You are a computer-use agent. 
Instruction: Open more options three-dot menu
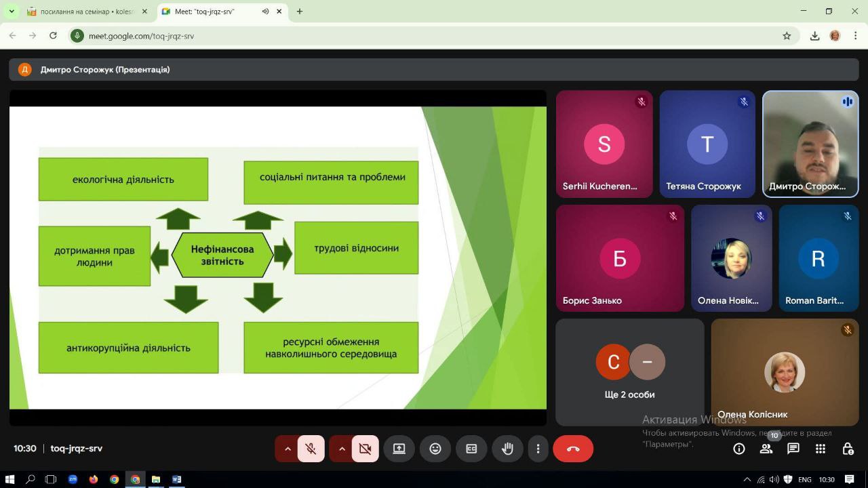click(x=538, y=449)
